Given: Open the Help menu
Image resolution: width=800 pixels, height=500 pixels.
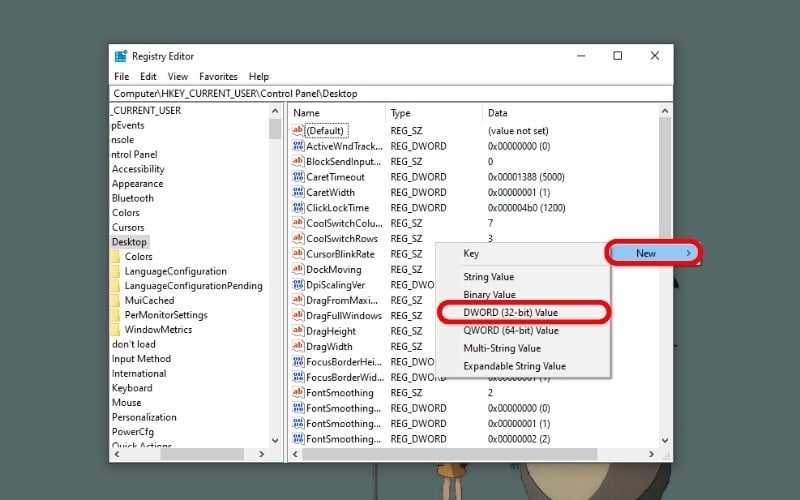Looking at the screenshot, I should pos(259,77).
